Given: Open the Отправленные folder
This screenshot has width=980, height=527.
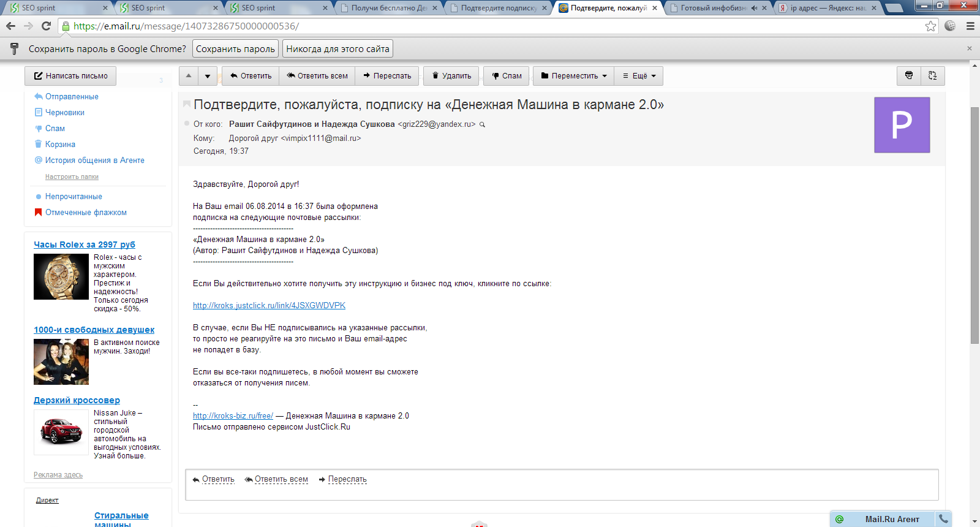Looking at the screenshot, I should tap(72, 97).
